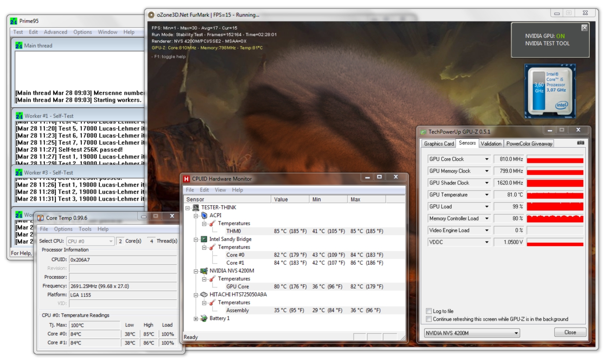Click the FurMark title bar icon
This screenshot has height=364, width=608.
pos(151,15)
